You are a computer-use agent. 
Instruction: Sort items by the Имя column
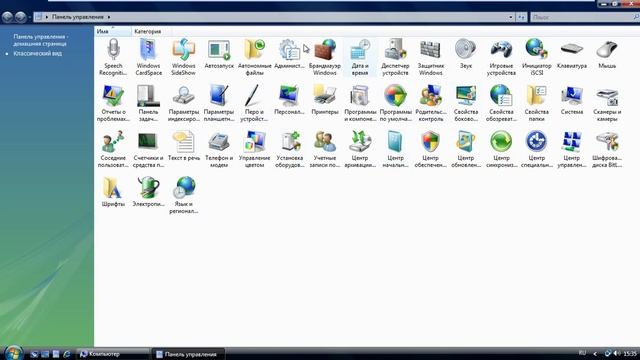click(x=113, y=31)
